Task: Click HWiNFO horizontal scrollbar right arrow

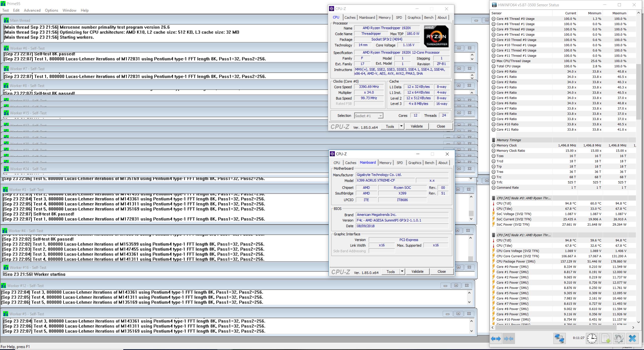Action: click(x=633, y=327)
